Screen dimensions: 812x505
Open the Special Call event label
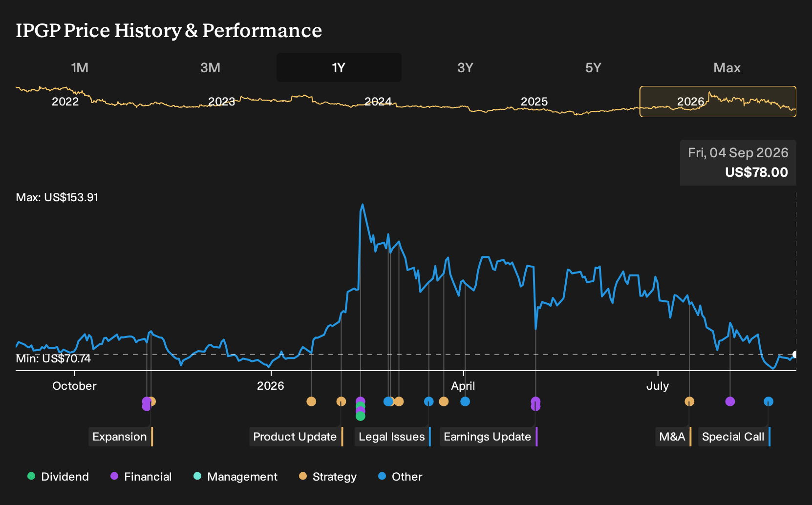click(x=734, y=437)
